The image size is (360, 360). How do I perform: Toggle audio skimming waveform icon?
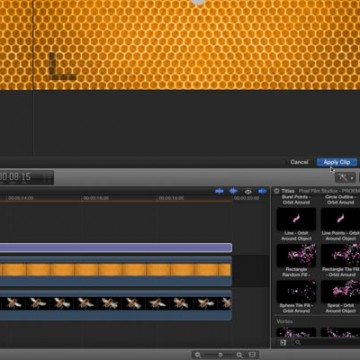pyautogui.click(x=233, y=191)
